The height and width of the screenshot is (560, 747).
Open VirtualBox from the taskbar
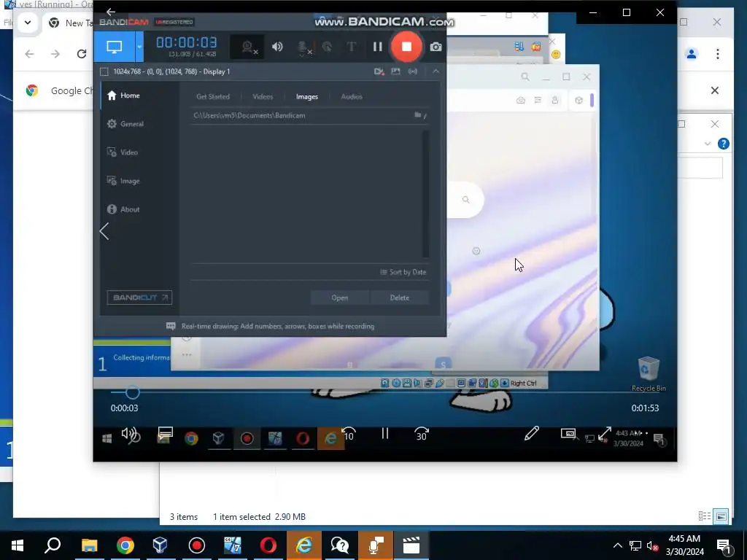point(160,545)
